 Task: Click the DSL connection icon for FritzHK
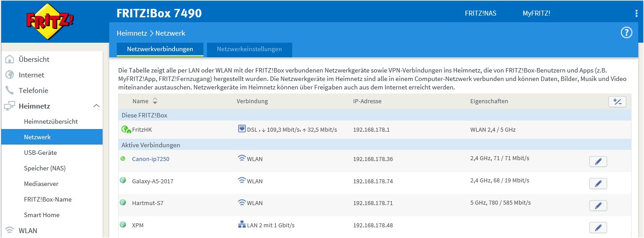click(242, 129)
